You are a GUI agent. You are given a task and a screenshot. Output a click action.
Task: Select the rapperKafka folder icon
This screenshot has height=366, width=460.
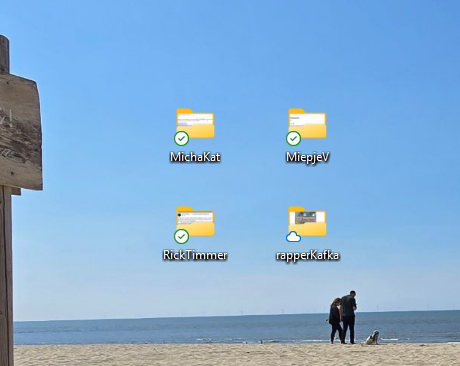coord(307,221)
